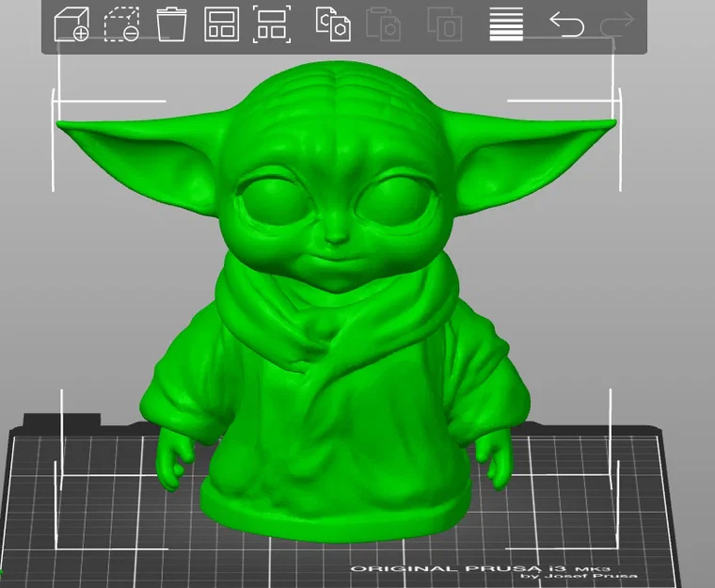Viewport: 715px width, 588px height.
Task: Click the greyed Add instance icon
Action: 445,24
